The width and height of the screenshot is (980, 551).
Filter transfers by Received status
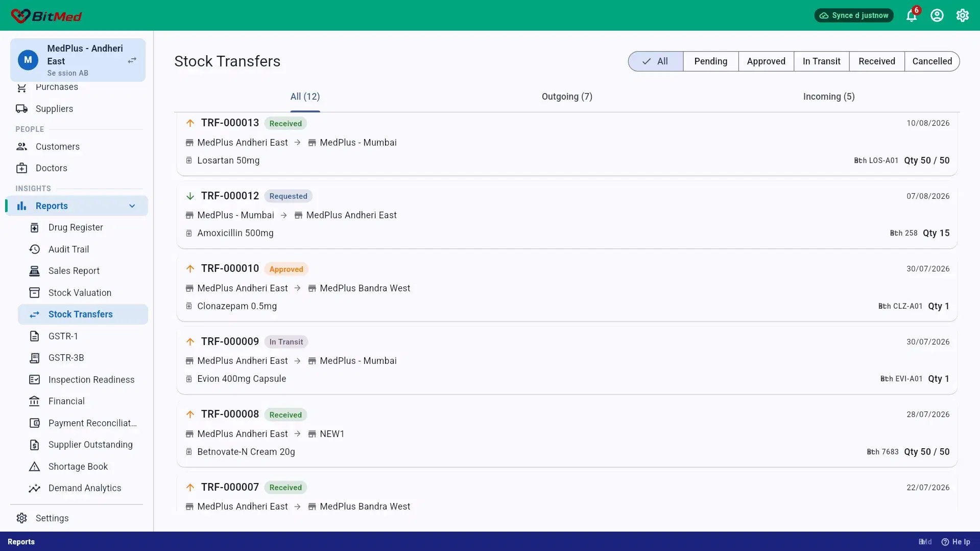pyautogui.click(x=877, y=61)
